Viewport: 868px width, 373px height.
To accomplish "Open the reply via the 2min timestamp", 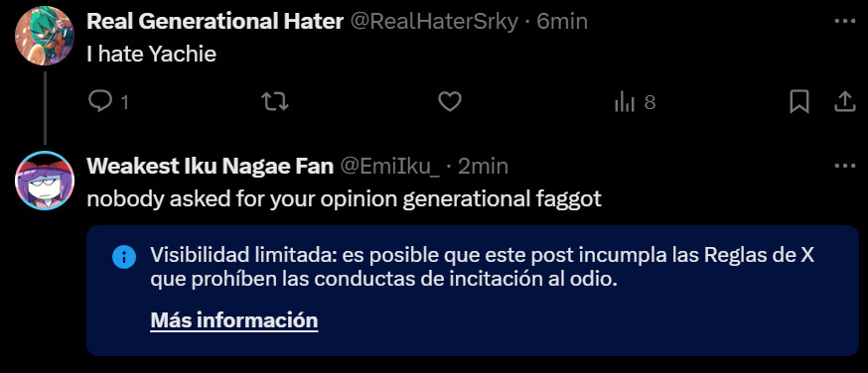I will pos(483,167).
